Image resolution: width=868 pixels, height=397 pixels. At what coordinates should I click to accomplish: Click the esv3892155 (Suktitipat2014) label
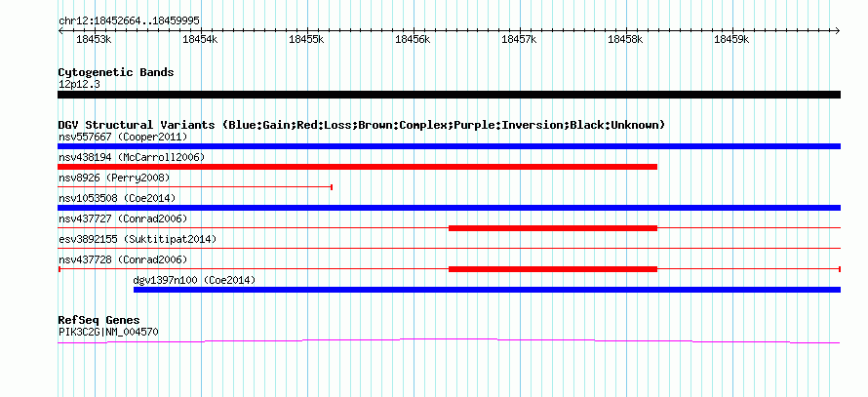138,239
